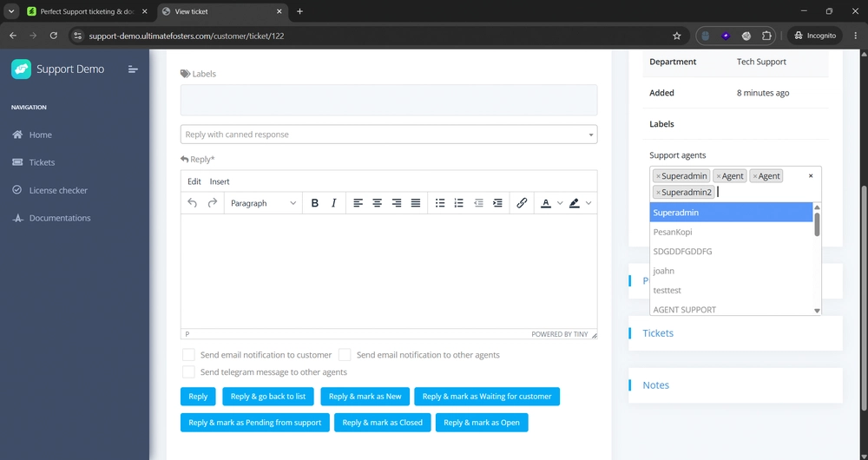Click the redo icon in reply editor
Screen dimensions: 868x460
tap(212, 203)
